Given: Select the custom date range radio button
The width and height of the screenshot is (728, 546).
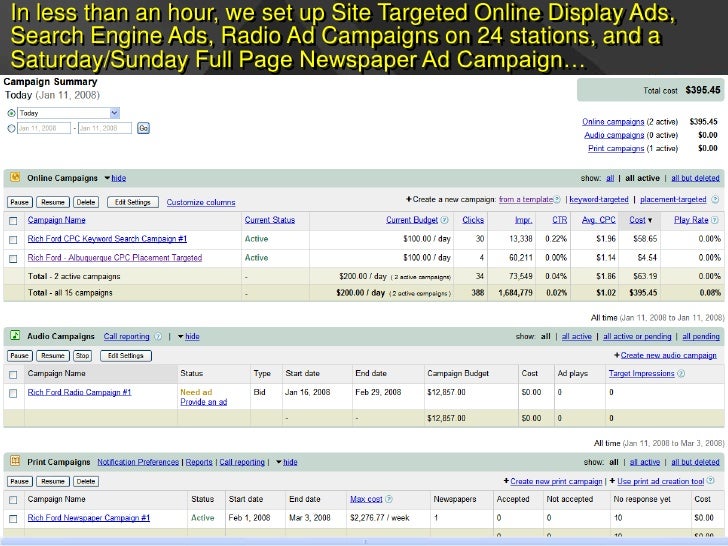Looking at the screenshot, I should tap(11, 128).
